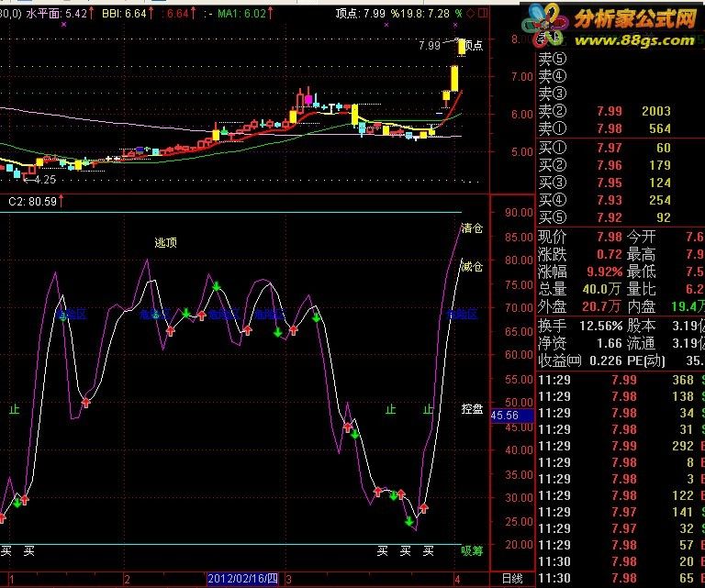Click the 逃顶 label in the indicator pane
The image size is (705, 588).
[165, 242]
